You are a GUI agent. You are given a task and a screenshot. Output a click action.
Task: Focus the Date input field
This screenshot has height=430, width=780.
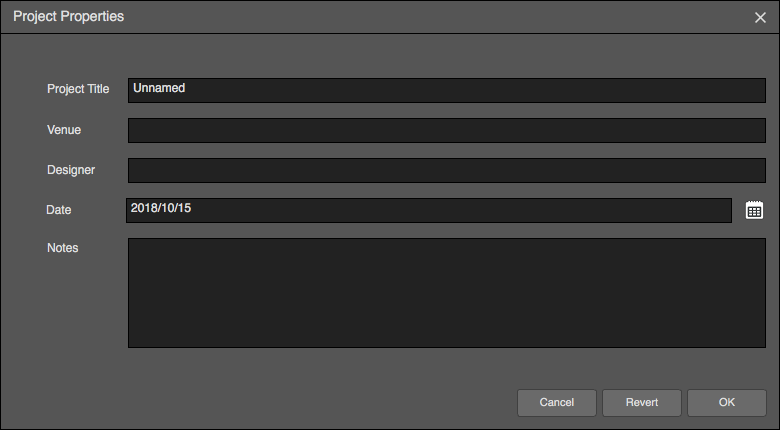pyautogui.click(x=429, y=211)
